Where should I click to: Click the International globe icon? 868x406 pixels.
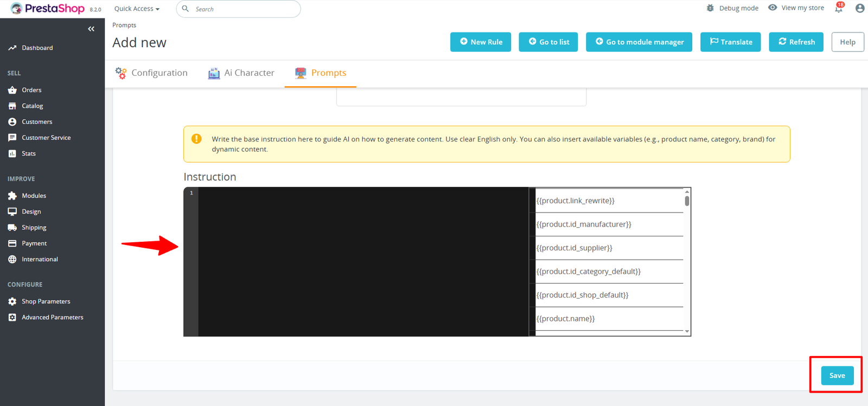pyautogui.click(x=12, y=259)
